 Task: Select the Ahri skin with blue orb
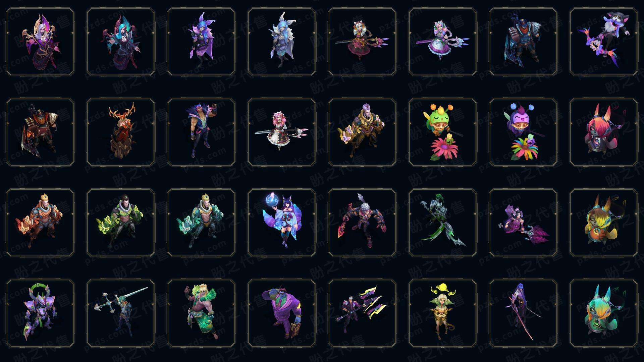click(x=282, y=223)
